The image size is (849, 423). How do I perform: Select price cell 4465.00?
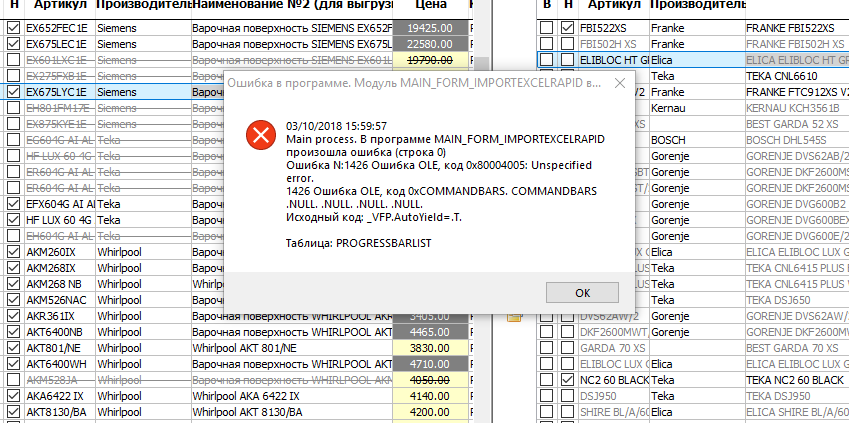coord(430,332)
